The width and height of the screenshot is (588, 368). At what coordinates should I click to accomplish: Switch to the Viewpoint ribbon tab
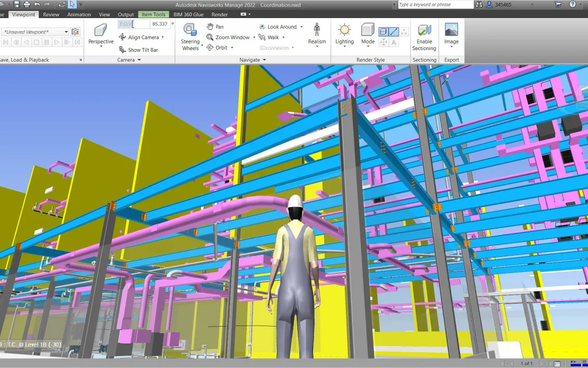(x=23, y=14)
